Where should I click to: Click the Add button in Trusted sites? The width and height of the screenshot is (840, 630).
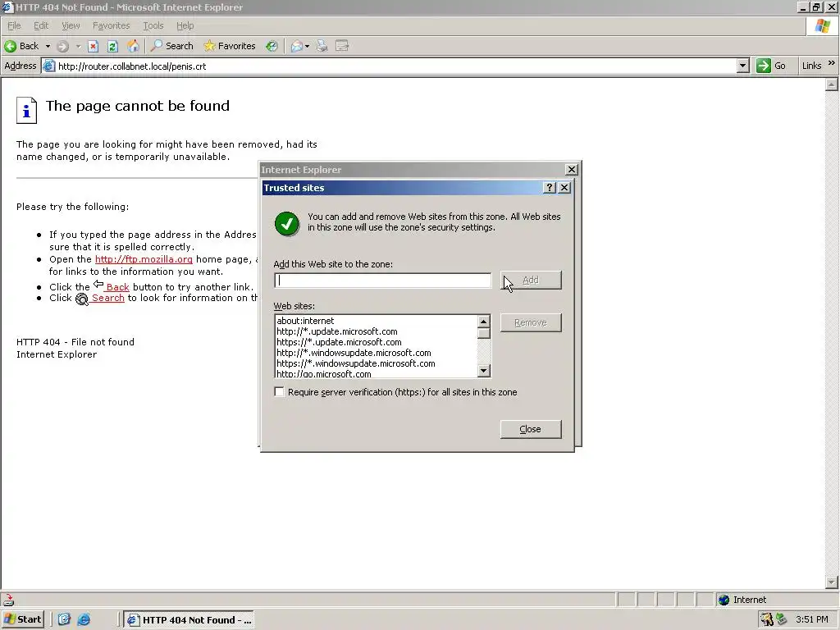click(x=531, y=281)
